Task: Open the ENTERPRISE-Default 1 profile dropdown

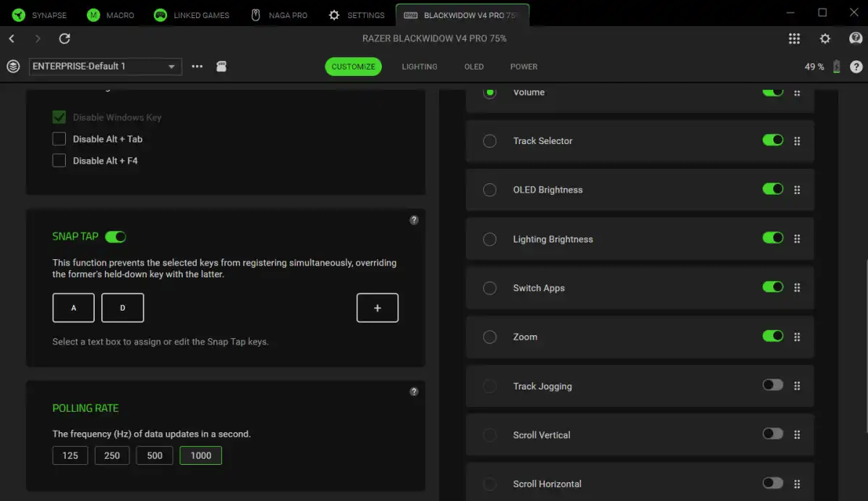Action: coord(104,66)
